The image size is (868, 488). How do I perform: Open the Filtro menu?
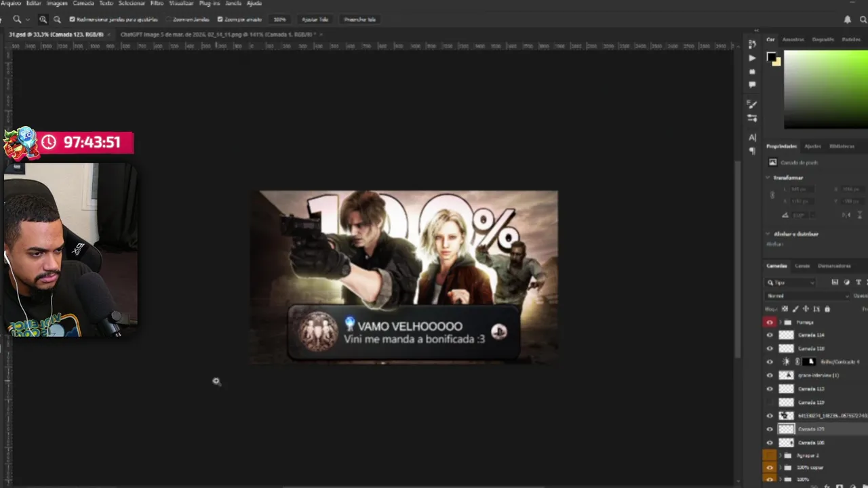[x=157, y=3]
